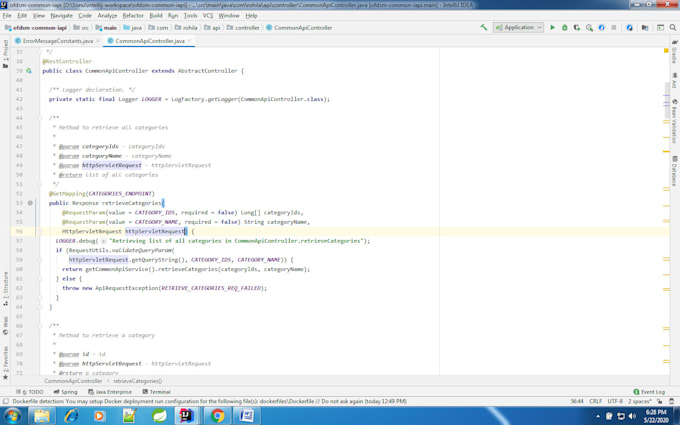Click the Build Project hammer icon
The width and height of the screenshot is (680, 425).
(484, 27)
